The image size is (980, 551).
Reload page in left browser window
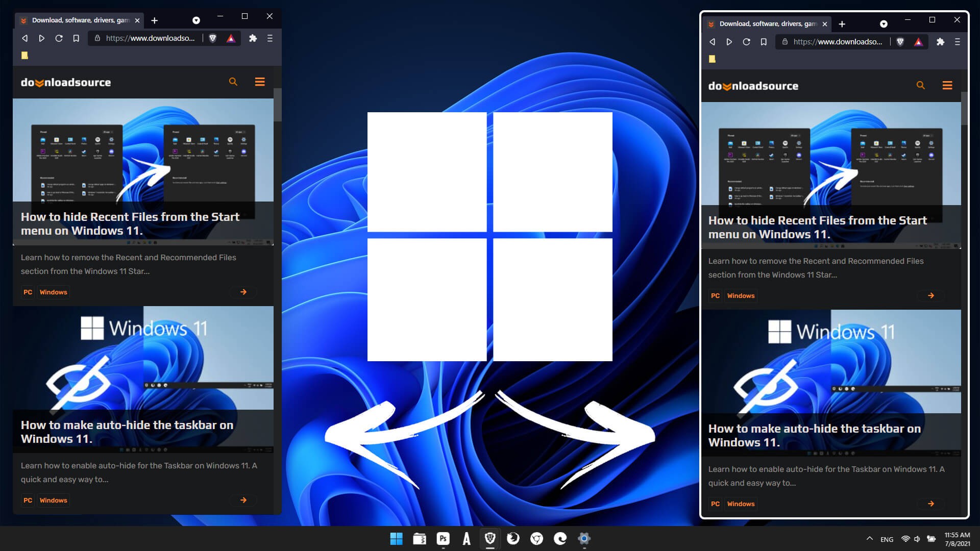[59, 38]
